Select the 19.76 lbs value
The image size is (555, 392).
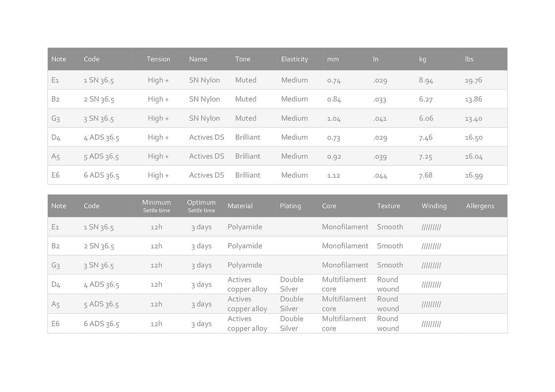(473, 80)
